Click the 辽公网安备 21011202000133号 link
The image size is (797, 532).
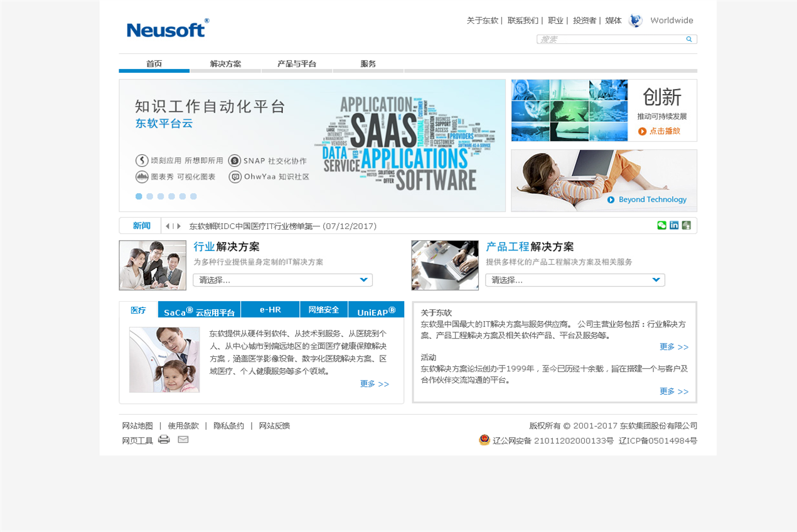coord(553,441)
